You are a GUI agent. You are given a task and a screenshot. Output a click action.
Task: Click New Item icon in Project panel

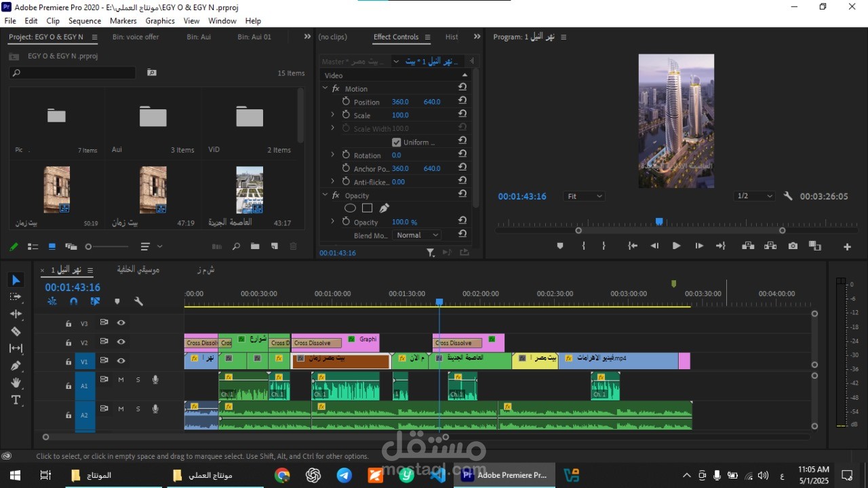point(275,246)
